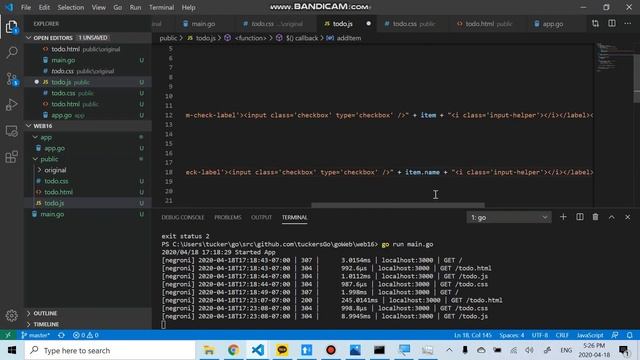Open the Source Control view
Viewport: 640px width, 360px height.
click(x=11, y=79)
